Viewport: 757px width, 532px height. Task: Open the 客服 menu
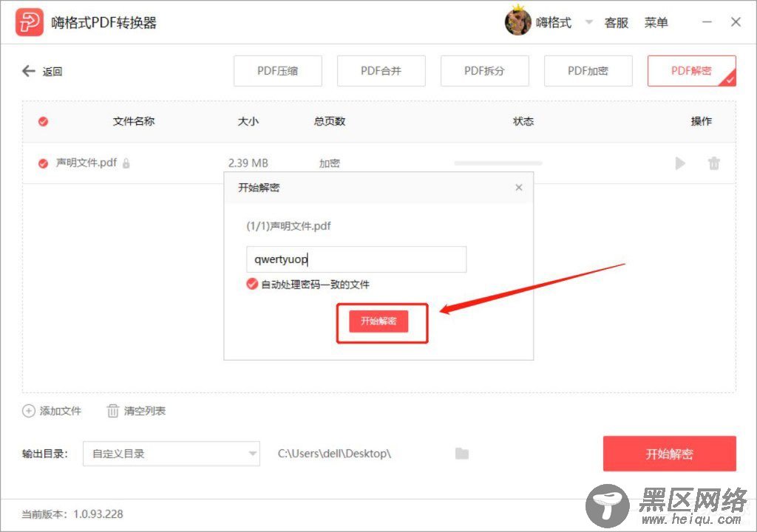tap(616, 23)
